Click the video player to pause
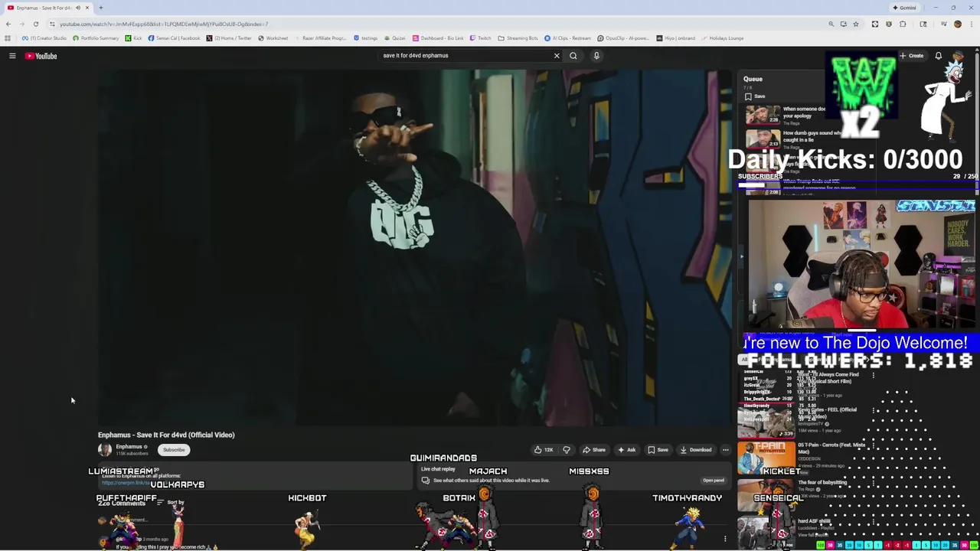Screen dimensions: 980x551 [x=414, y=247]
